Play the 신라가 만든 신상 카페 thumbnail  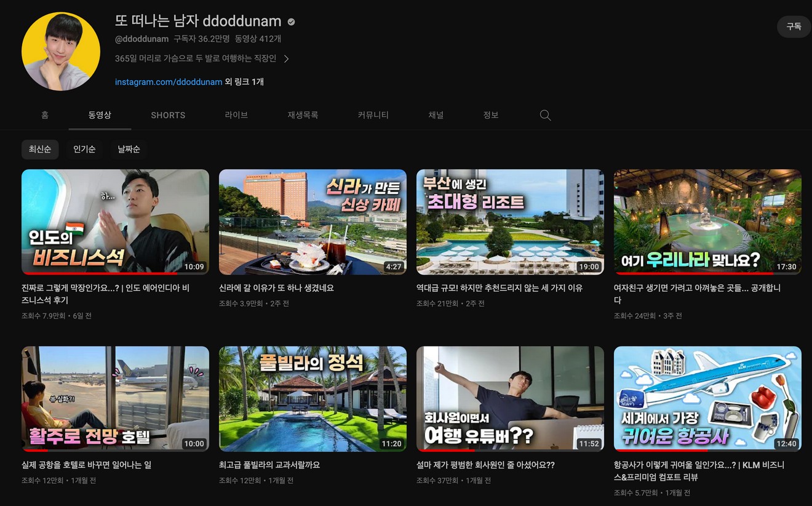[312, 222]
